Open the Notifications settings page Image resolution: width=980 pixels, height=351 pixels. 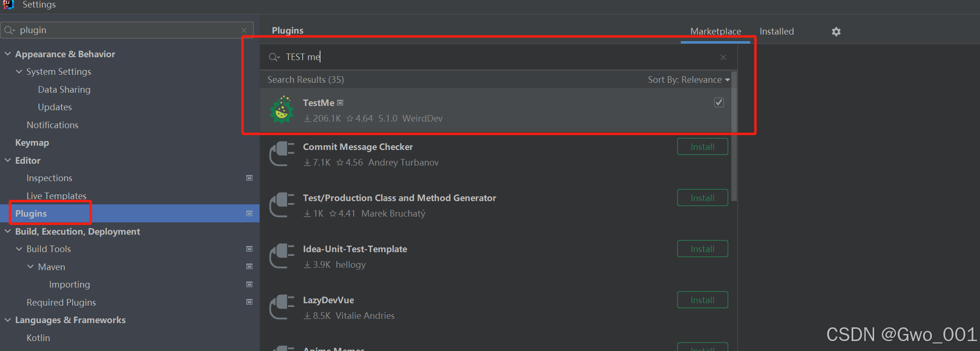pos(52,125)
